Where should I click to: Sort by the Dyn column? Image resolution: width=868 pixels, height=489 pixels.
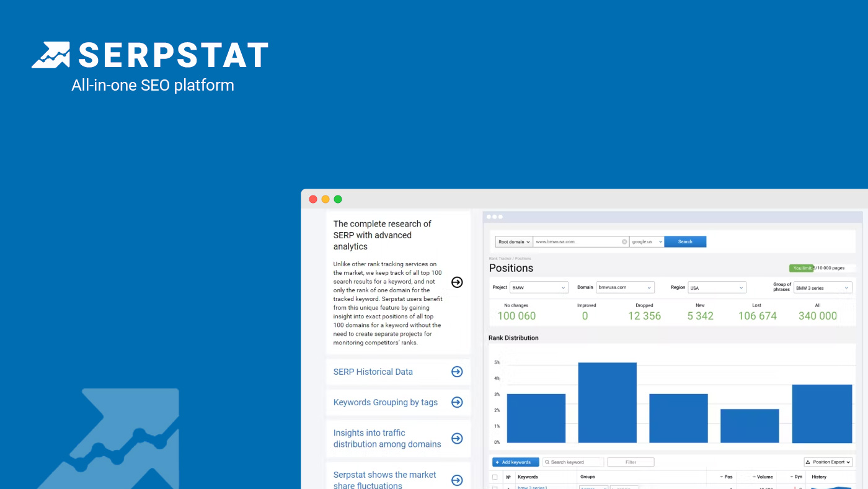point(797,477)
